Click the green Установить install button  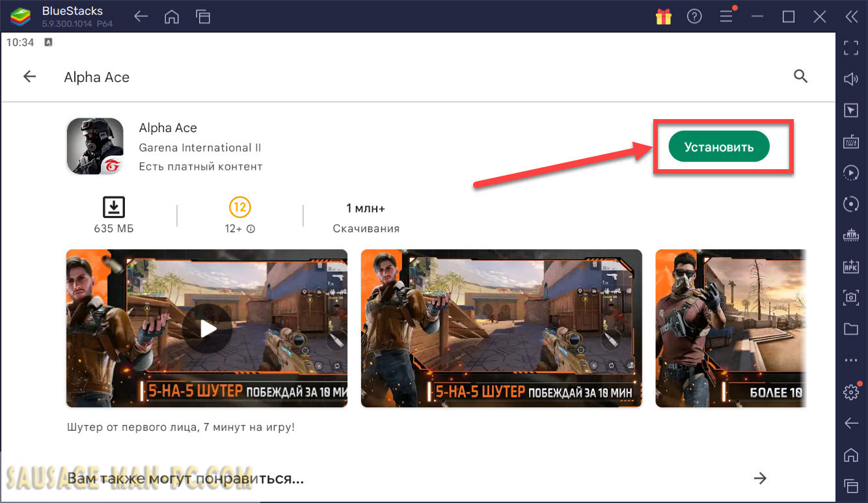tap(719, 147)
